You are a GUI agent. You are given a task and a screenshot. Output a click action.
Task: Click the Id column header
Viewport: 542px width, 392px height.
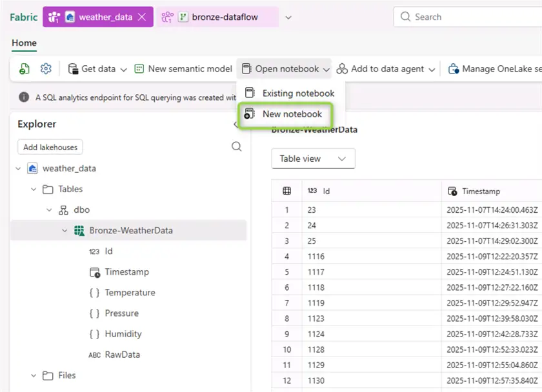point(371,191)
